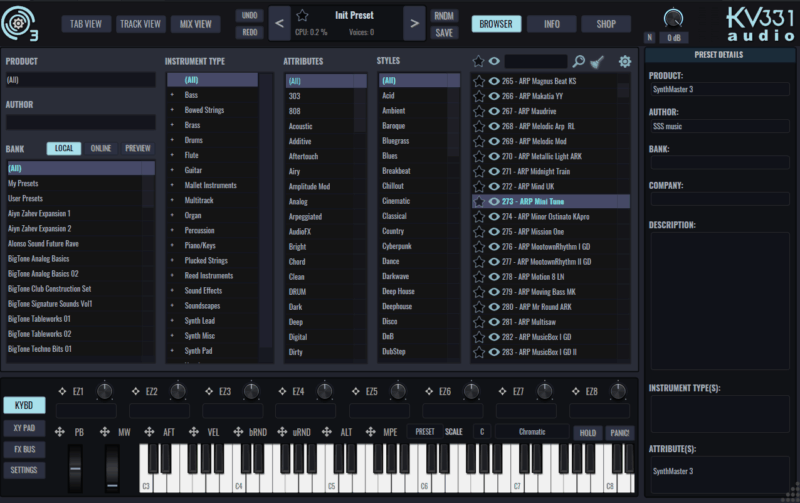Switch to MIX VIEW
Screen dimensions: 800x503
[x=195, y=24]
